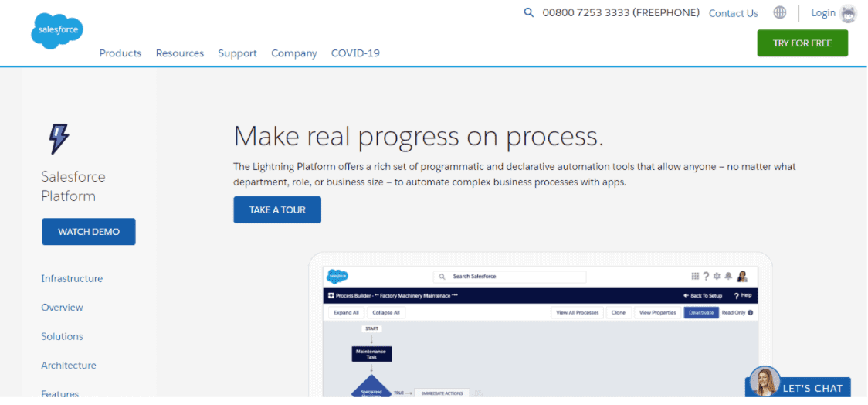Click the globe language icon
This screenshot has width=868, height=405.
(779, 12)
